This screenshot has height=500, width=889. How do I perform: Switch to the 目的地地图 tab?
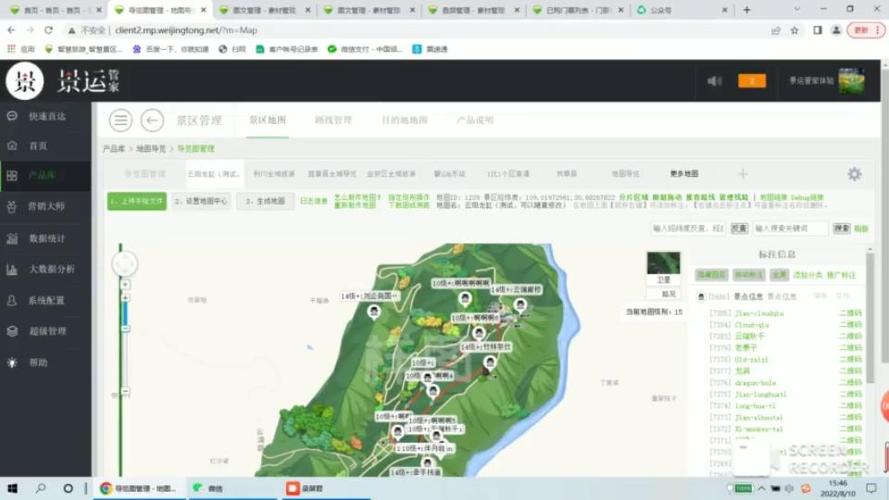(404, 121)
